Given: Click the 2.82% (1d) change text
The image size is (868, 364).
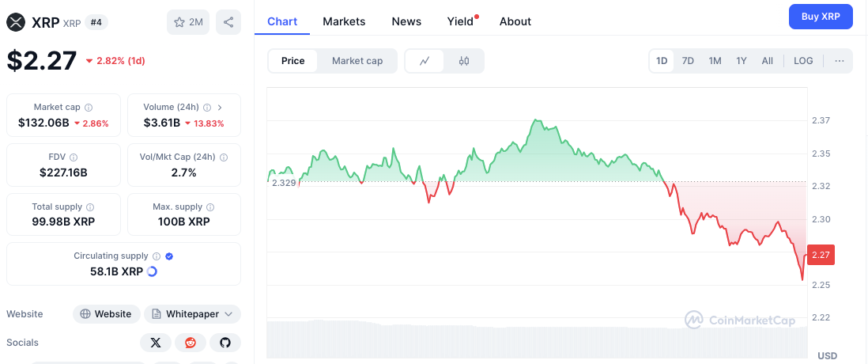Looking at the screenshot, I should [x=115, y=61].
